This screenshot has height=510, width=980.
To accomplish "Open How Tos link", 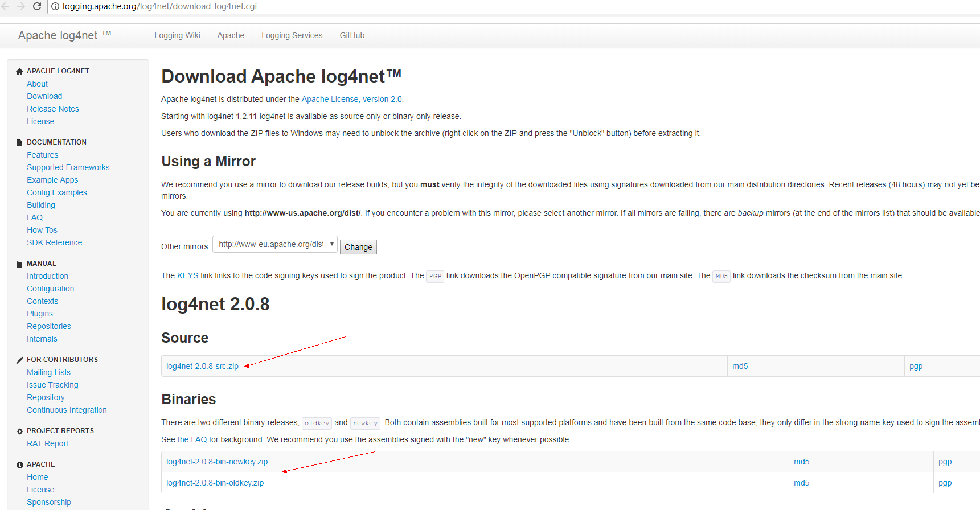I will [x=42, y=230].
